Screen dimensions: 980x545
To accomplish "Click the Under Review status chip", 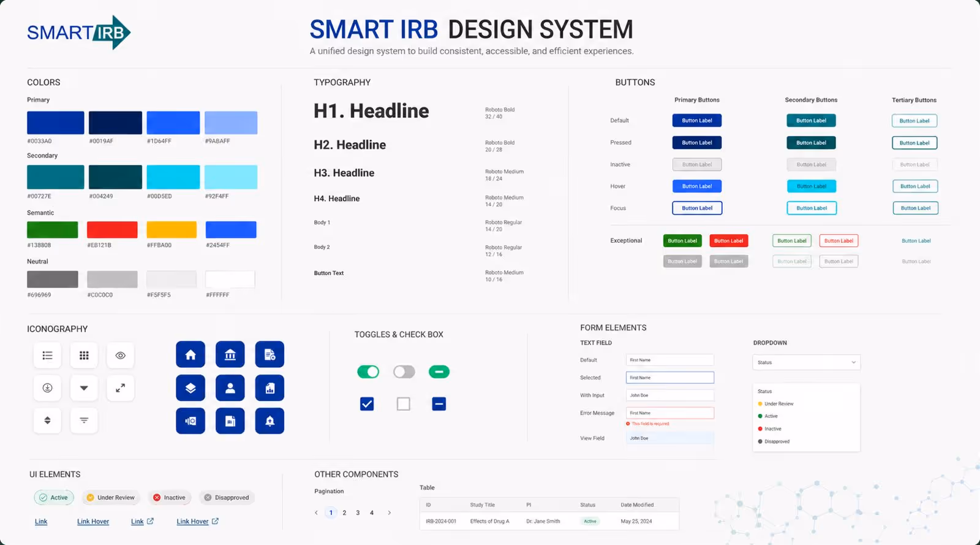I will coord(111,498).
